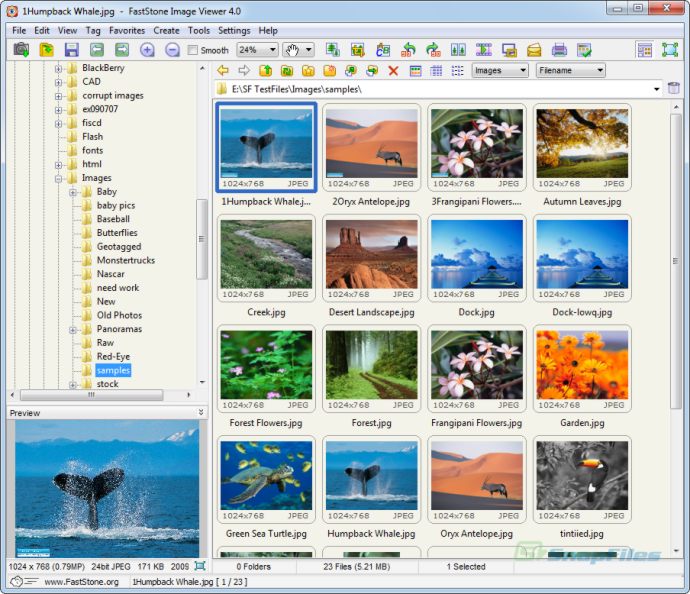Screen dimensions: 690x594
Task: Select the Nascar folder in the tree
Action: coord(110,274)
